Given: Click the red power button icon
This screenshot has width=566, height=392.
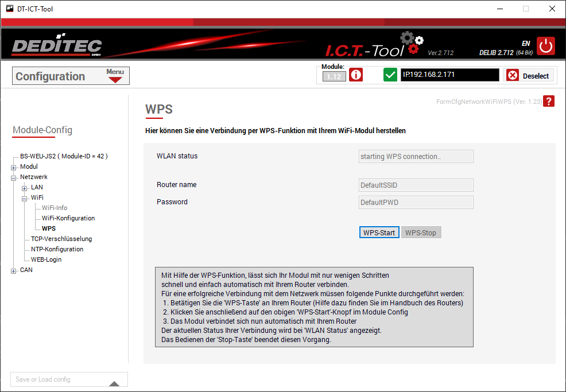Looking at the screenshot, I should pyautogui.click(x=546, y=46).
